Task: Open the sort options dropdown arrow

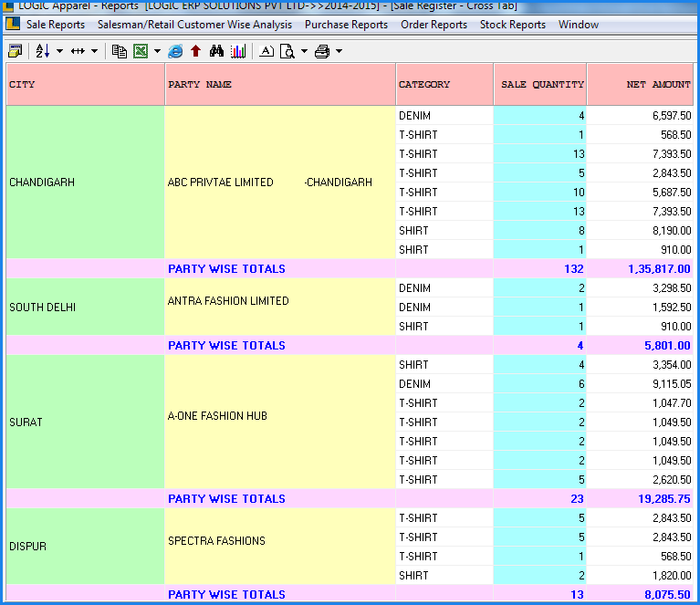Action: (x=60, y=51)
